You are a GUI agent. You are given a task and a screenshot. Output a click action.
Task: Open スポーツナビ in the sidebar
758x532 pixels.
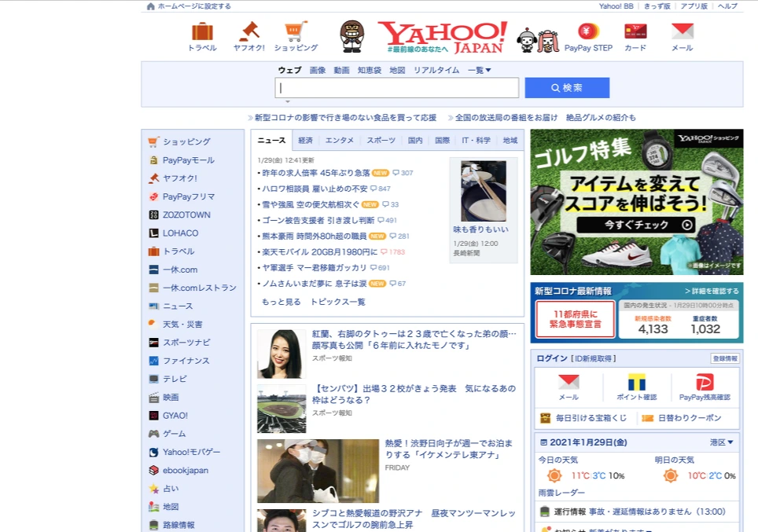[x=186, y=343]
